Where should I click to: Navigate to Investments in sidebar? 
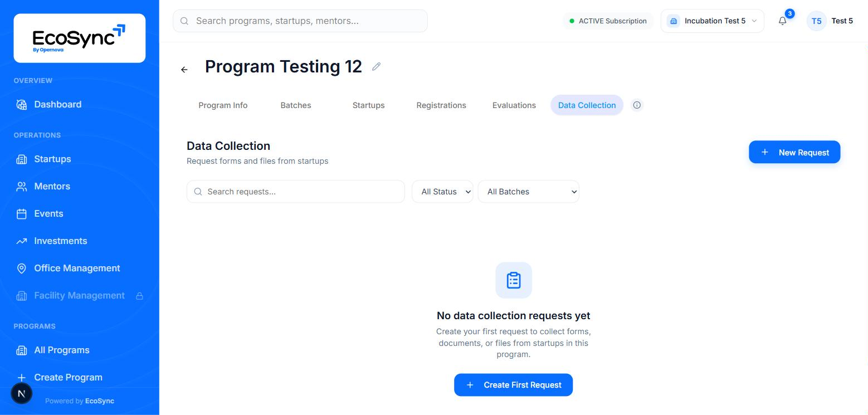pyautogui.click(x=60, y=241)
